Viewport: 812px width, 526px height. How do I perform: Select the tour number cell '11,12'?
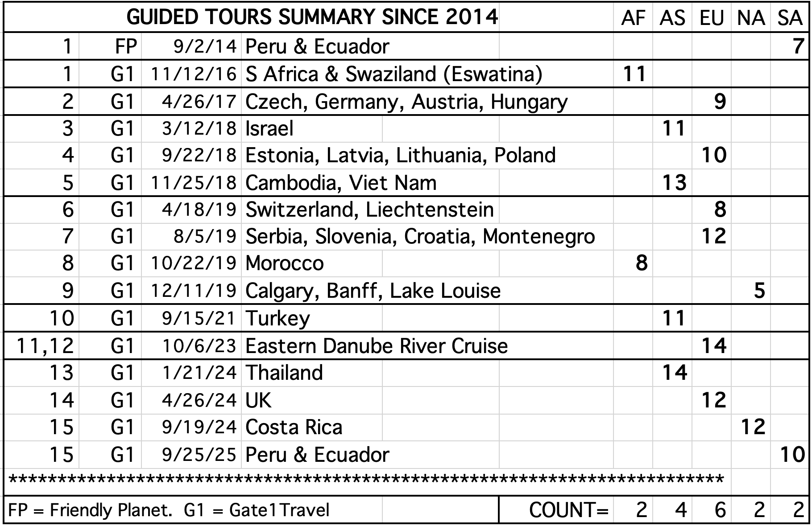coord(45,346)
